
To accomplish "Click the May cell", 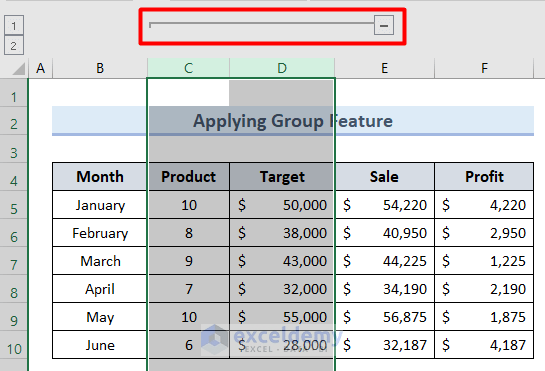I will (x=100, y=317).
